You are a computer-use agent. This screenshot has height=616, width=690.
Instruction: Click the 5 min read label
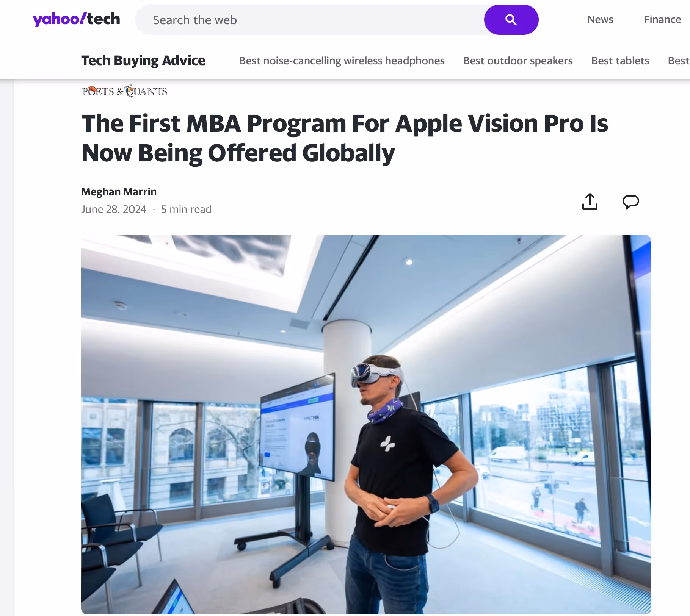point(186,209)
